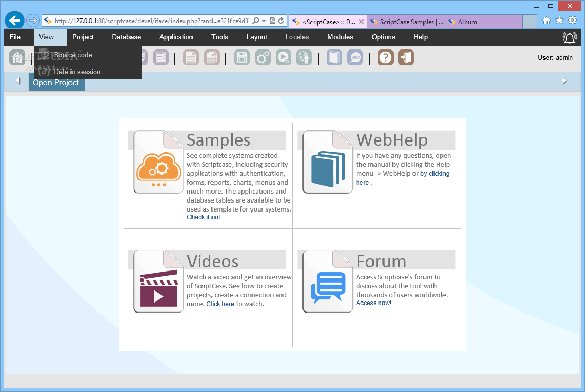Click the Check it out link
585x392 pixels.
point(204,217)
